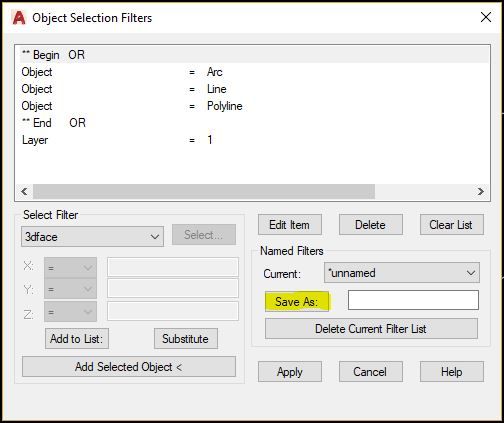Apply the selection filter
The height and width of the screenshot is (423, 504).
[290, 372]
